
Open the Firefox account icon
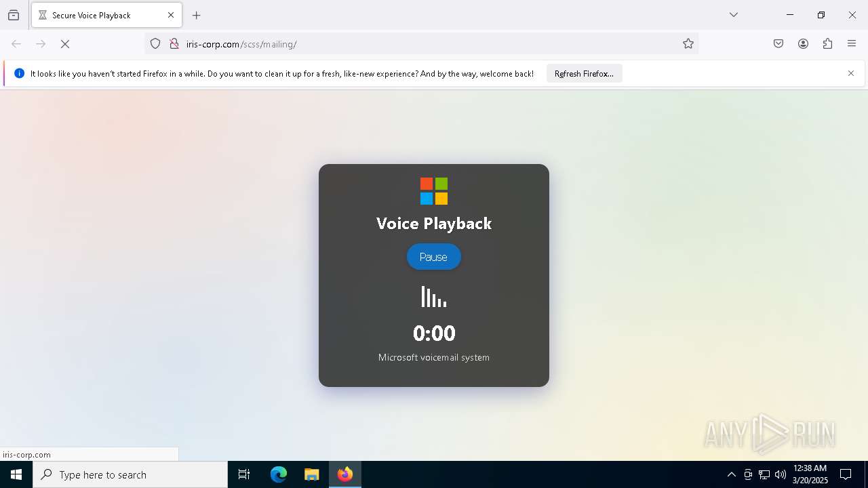pyautogui.click(x=803, y=44)
